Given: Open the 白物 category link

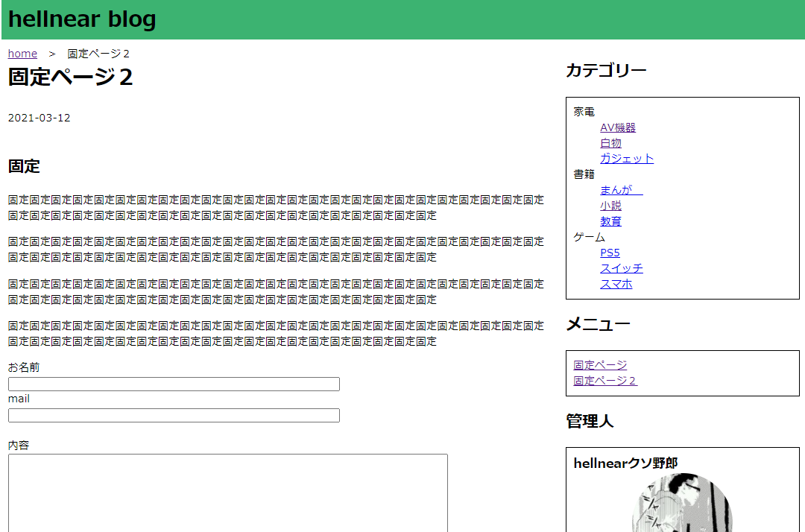Looking at the screenshot, I should pos(610,143).
